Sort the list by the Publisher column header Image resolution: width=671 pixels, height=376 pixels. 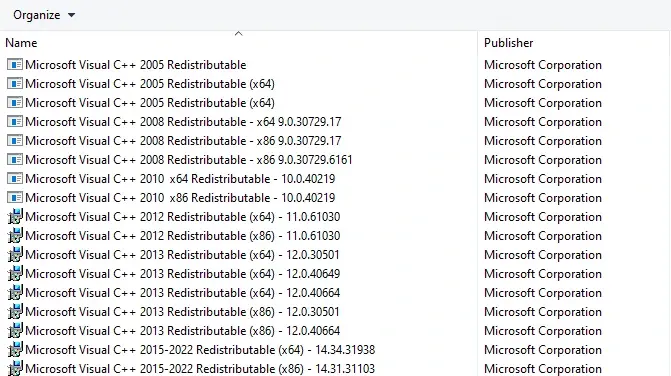(x=508, y=43)
